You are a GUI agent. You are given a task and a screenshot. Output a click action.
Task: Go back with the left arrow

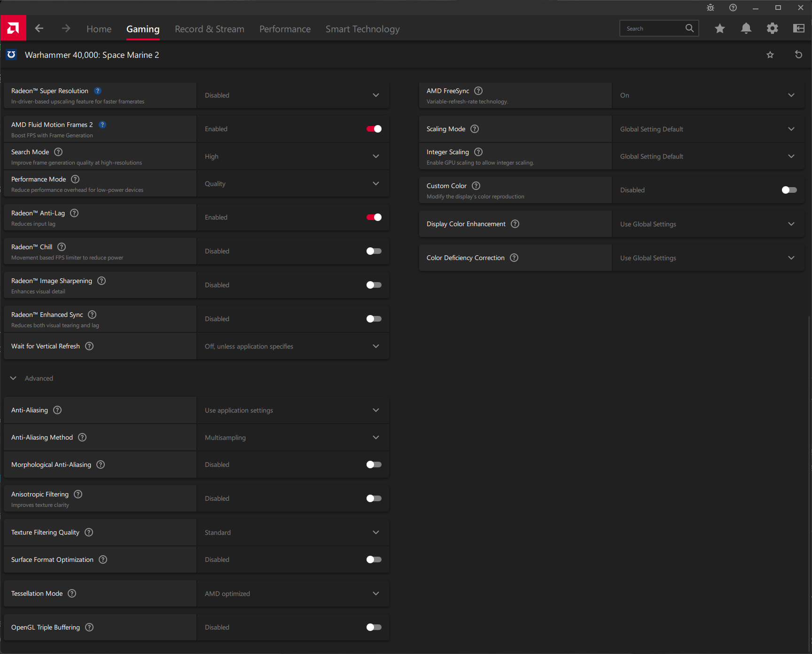tap(39, 29)
